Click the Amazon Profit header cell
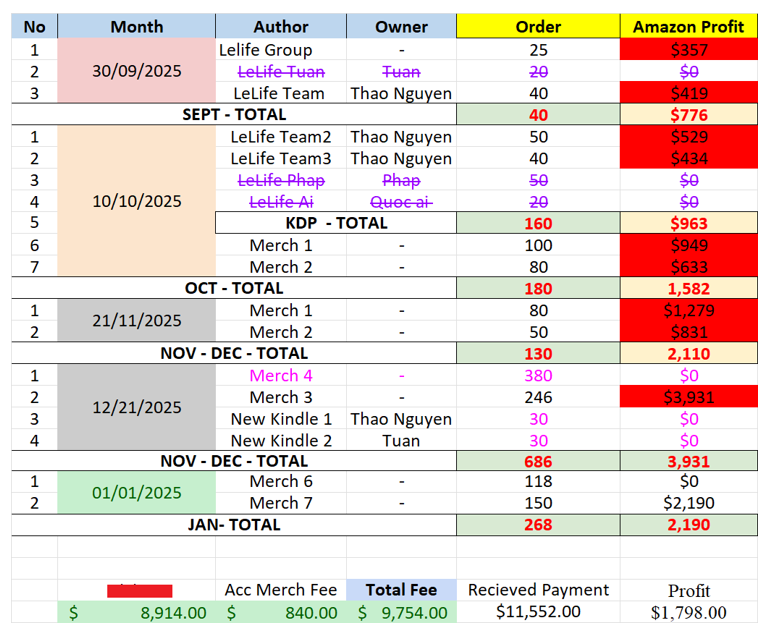Viewport: 762px width, 643px height. [688, 27]
